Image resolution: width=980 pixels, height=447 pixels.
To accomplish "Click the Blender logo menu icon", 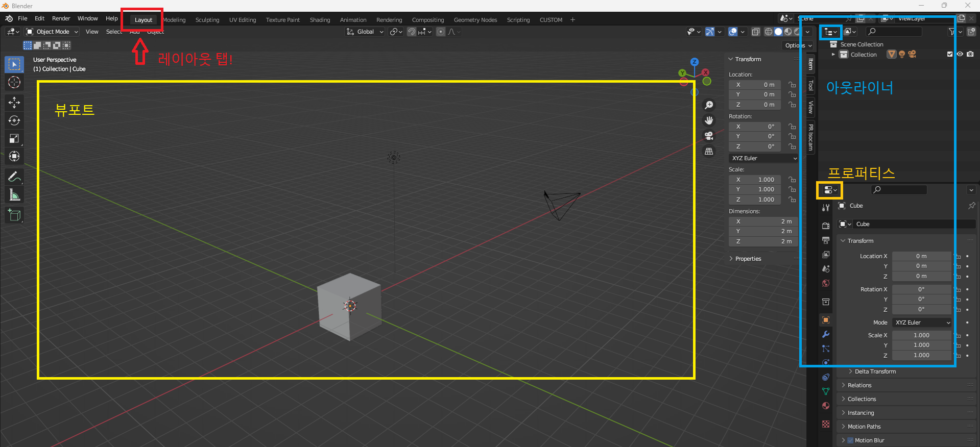I will [x=9, y=18].
